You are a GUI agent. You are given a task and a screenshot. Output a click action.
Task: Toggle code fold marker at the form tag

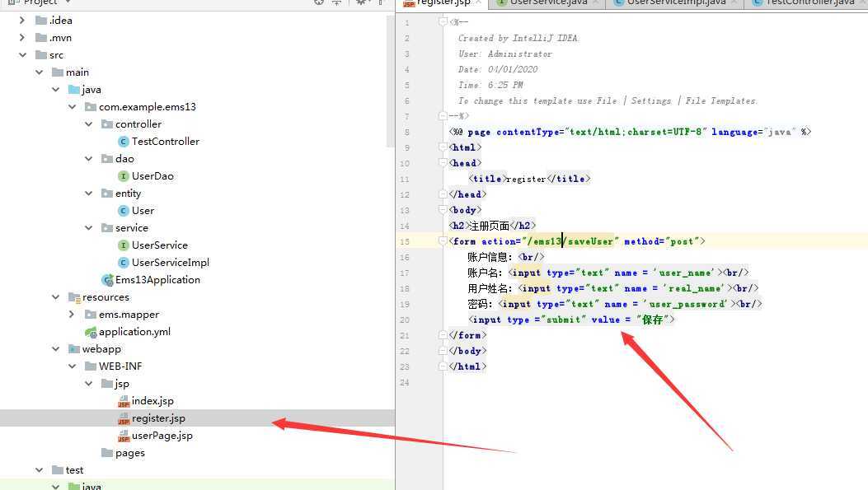pos(444,241)
